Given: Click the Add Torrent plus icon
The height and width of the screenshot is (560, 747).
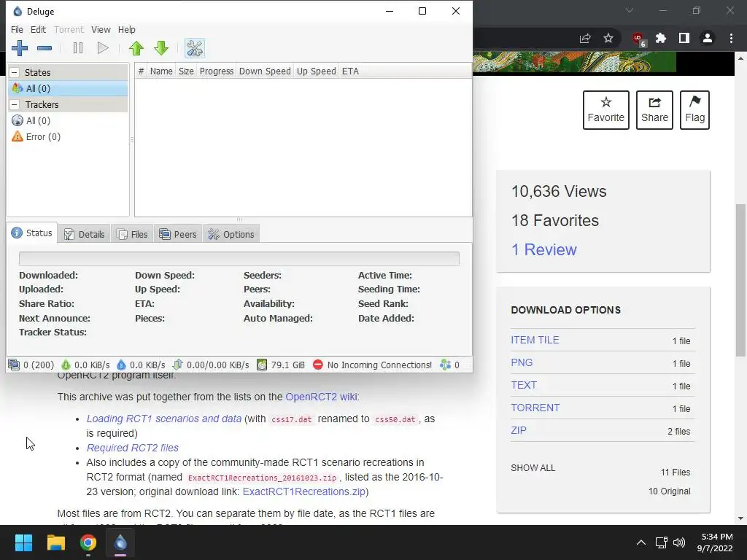Looking at the screenshot, I should click(20, 48).
